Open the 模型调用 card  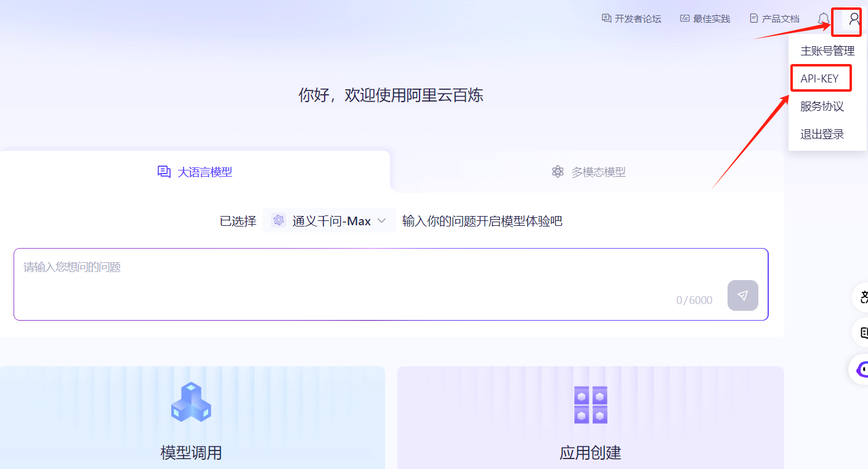click(192, 418)
